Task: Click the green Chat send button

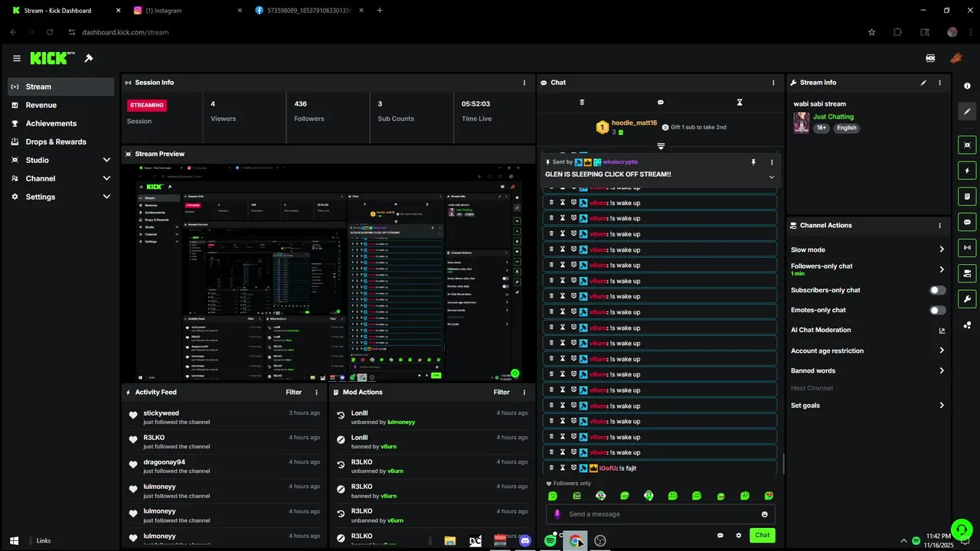Action: [762, 536]
